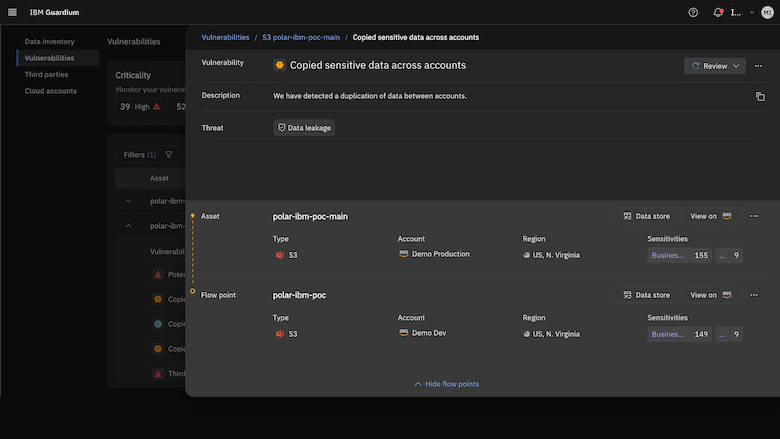
Task: Click the AWS icon next to Demo Production
Action: 403,254
